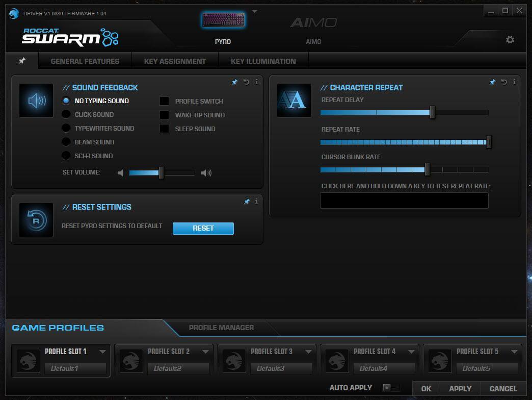This screenshot has height=400, width=532.
Task: Click the pinned tab pushpin icon
Action: coord(22,61)
